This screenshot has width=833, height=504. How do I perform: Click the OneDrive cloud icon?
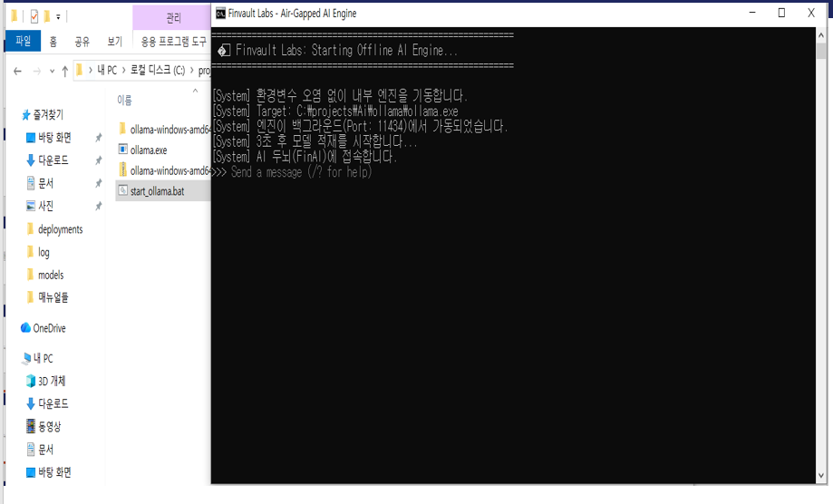click(x=25, y=327)
